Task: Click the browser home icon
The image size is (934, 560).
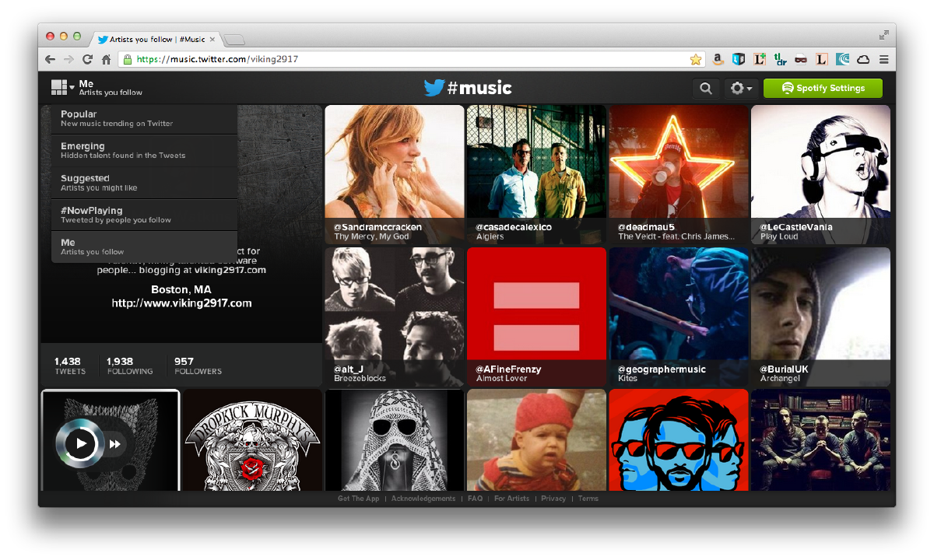Action: pyautogui.click(x=107, y=58)
